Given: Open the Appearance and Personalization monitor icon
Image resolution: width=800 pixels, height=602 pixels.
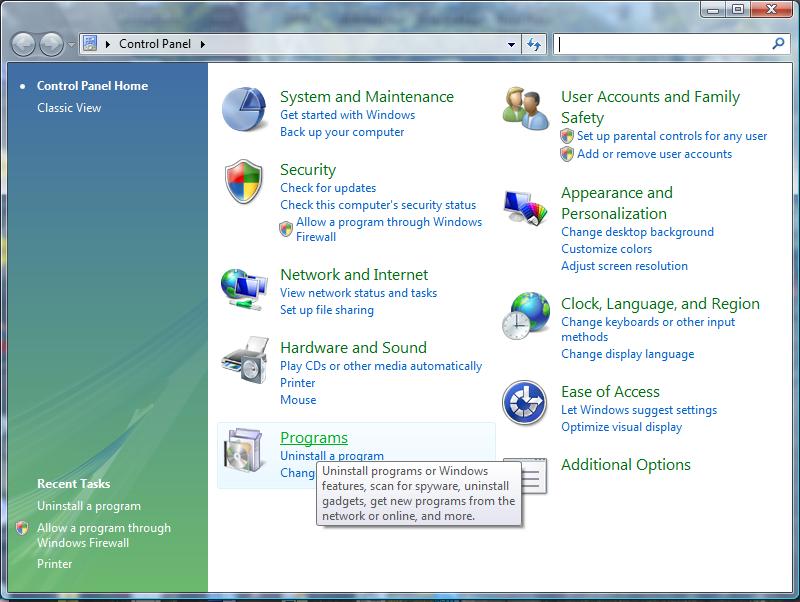Looking at the screenshot, I should (x=525, y=207).
